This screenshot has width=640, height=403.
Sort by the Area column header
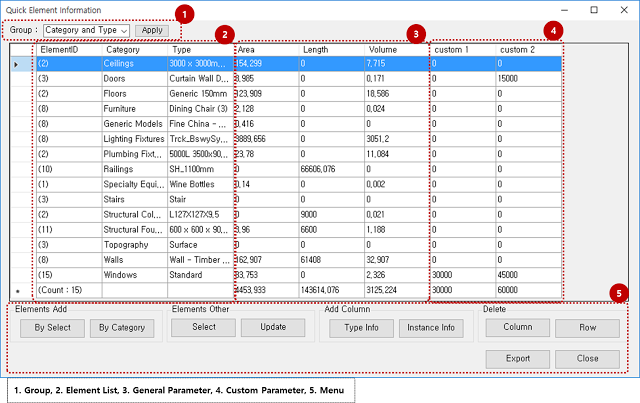266,50
